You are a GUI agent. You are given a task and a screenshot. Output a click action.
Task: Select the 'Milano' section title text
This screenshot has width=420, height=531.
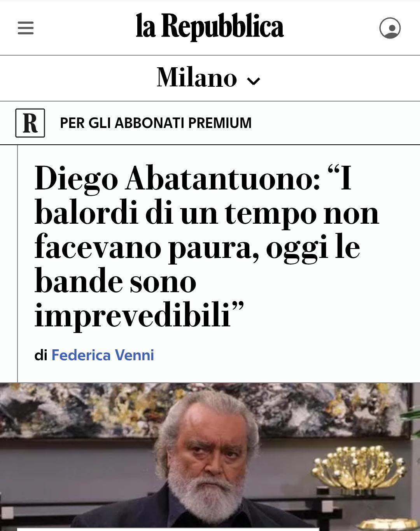click(197, 77)
